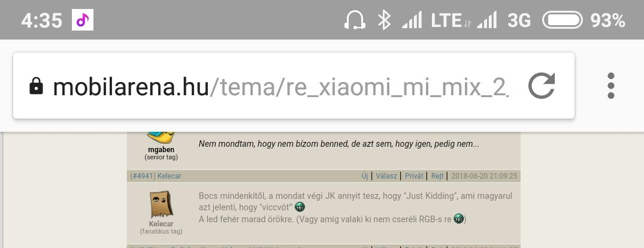This screenshot has width=644, height=248.
Task: Click the Új link on post #4941
Action: pos(365,176)
